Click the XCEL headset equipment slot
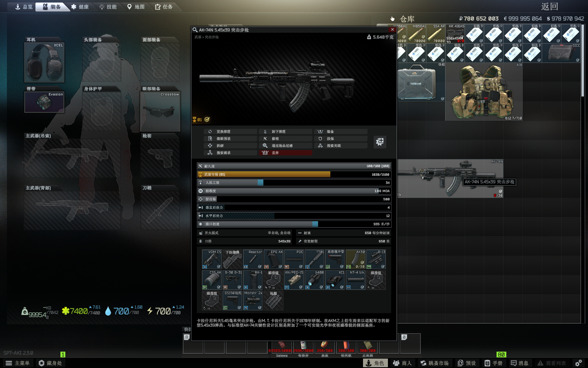Image resolution: width=588 pixels, height=368 pixels. coord(44,63)
